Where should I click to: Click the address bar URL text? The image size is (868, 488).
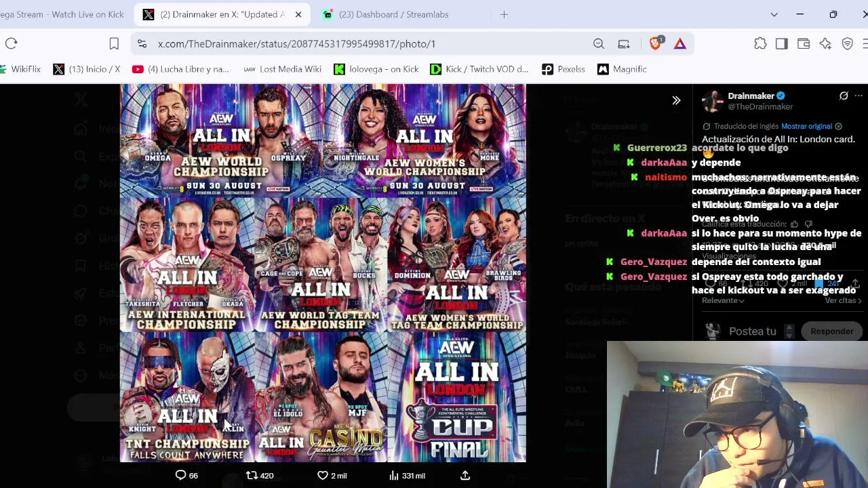click(296, 43)
